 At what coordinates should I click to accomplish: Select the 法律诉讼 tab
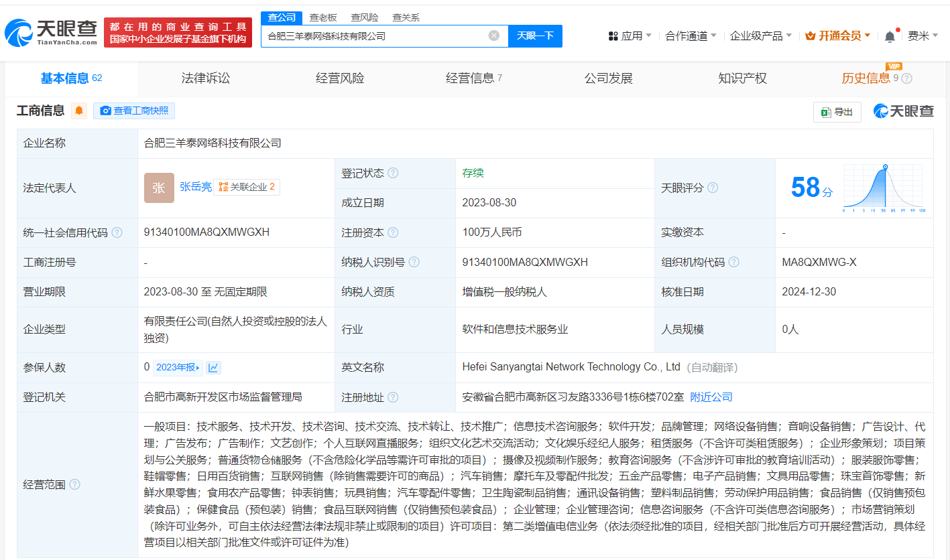pyautogui.click(x=205, y=78)
